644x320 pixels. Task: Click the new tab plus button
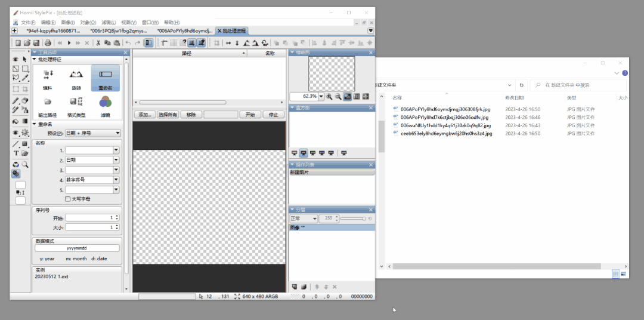click(14, 31)
